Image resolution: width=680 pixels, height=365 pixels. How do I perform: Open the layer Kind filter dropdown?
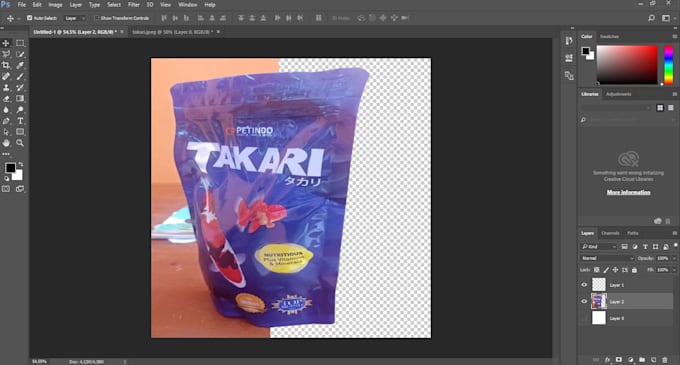pyautogui.click(x=598, y=247)
